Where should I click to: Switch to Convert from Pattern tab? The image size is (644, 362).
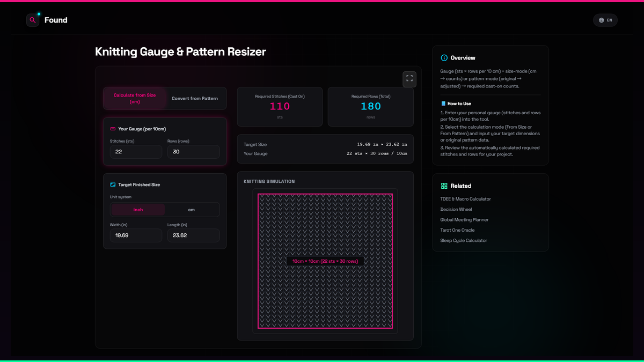[x=195, y=99]
